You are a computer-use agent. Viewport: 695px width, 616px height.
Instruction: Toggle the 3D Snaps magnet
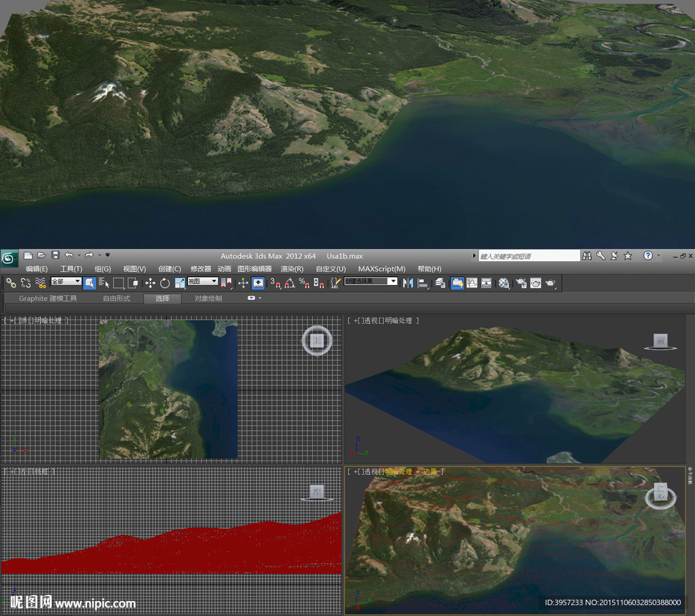click(276, 283)
